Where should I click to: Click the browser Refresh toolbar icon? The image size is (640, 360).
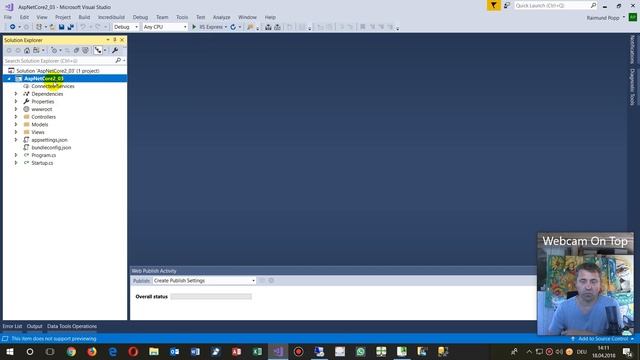(233, 27)
